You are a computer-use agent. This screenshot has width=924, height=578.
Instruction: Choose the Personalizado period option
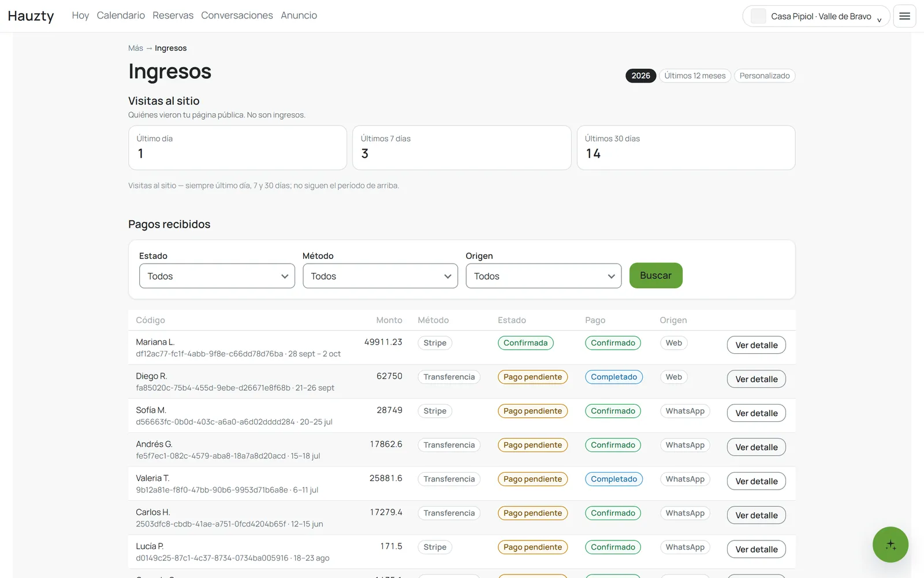pyautogui.click(x=765, y=76)
